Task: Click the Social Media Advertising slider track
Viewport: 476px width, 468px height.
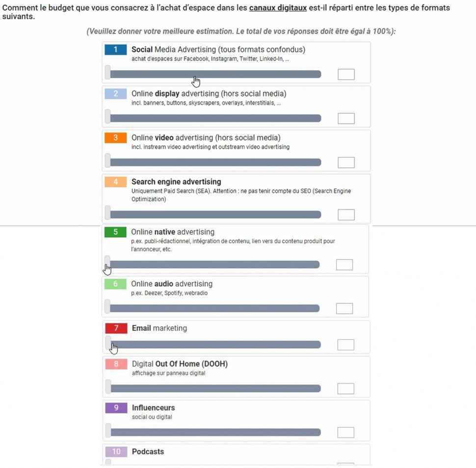Action: coord(215,74)
